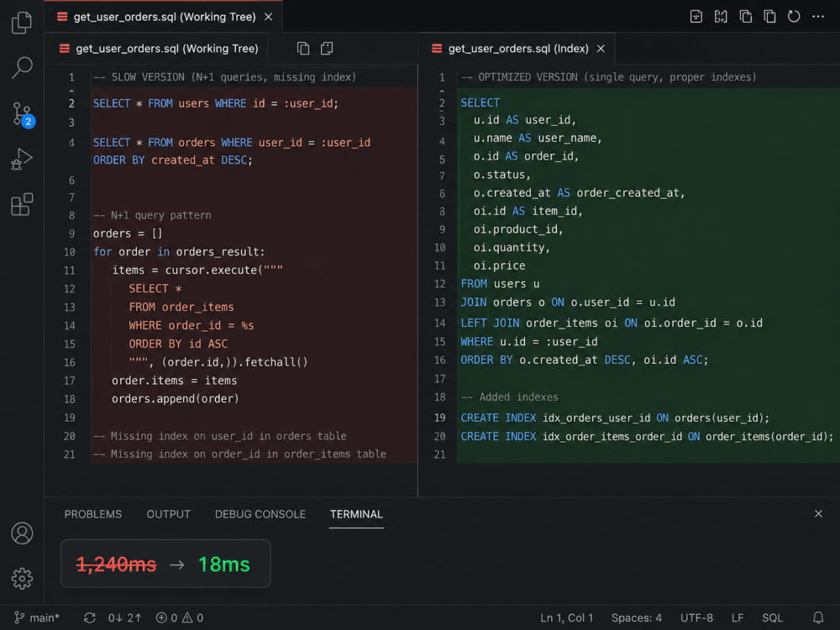Screen dimensions: 840x630
Task: Click the second clipboard icon beside Working Tree header
Action: tap(327, 48)
